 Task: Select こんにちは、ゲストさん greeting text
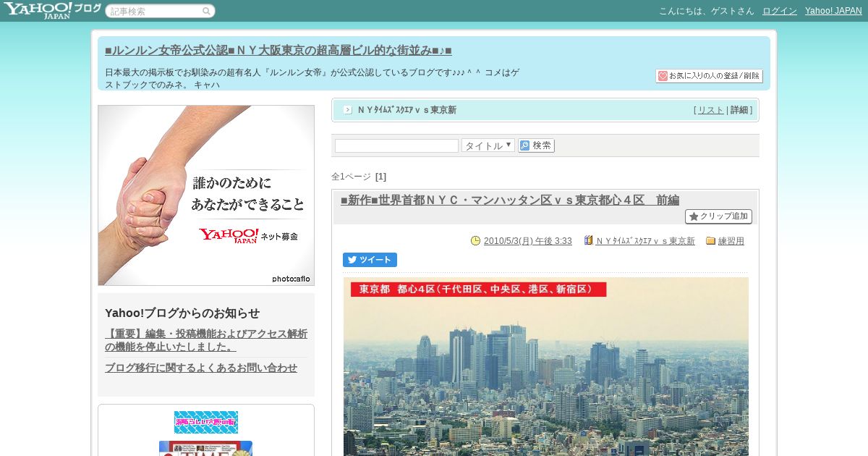click(x=706, y=11)
